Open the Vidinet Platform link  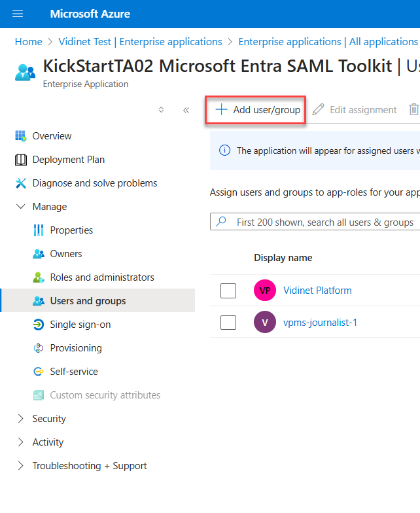tap(317, 291)
